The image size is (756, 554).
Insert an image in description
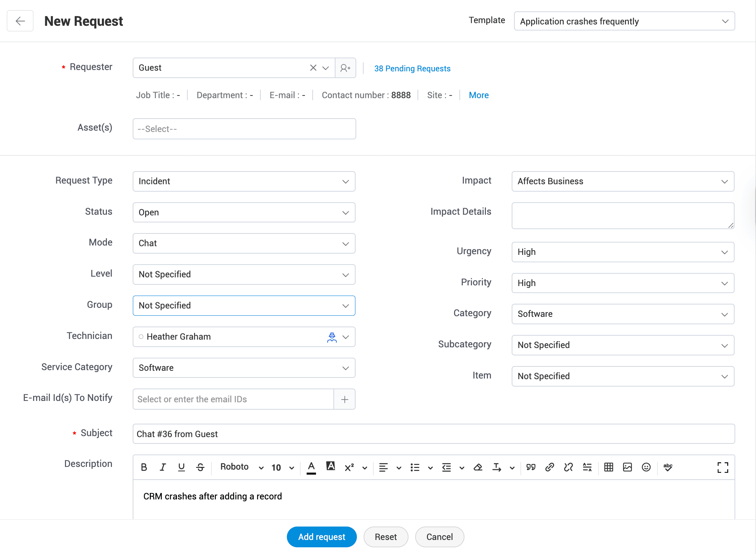click(627, 467)
